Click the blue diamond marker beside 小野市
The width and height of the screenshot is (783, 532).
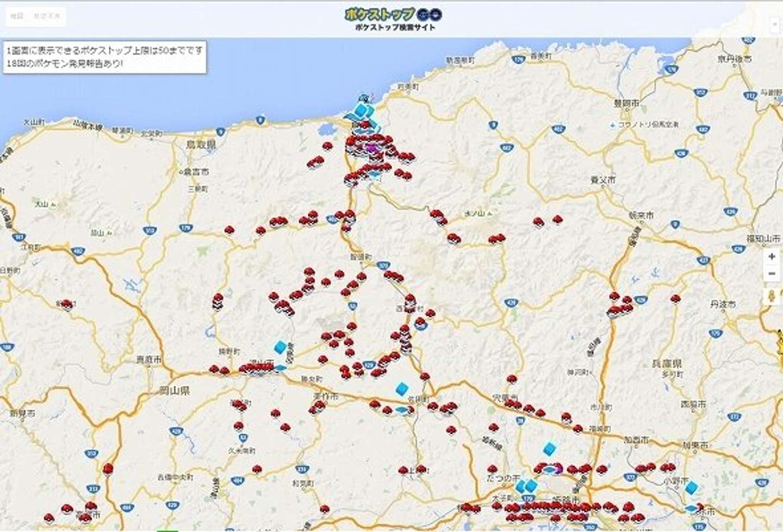click(692, 486)
